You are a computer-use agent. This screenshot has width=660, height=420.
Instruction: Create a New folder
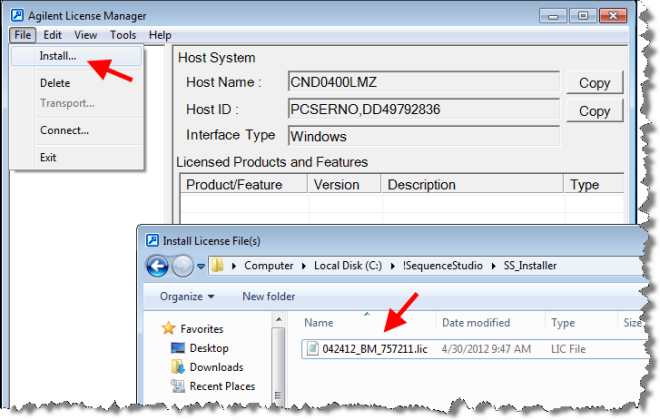click(269, 296)
